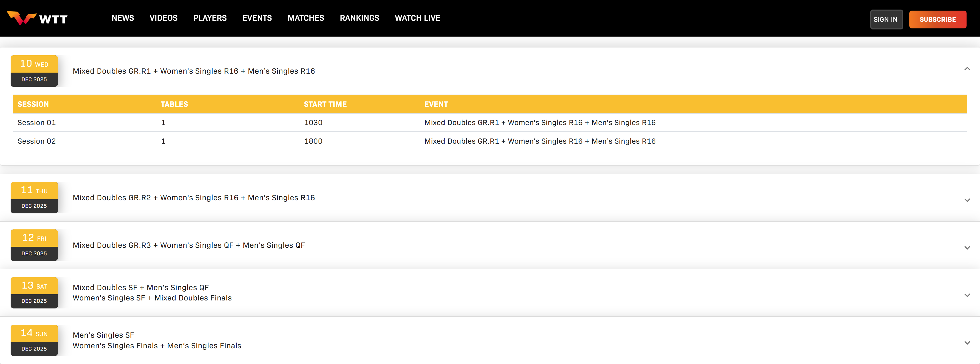Click the 10 WED date badge

pyautogui.click(x=34, y=71)
